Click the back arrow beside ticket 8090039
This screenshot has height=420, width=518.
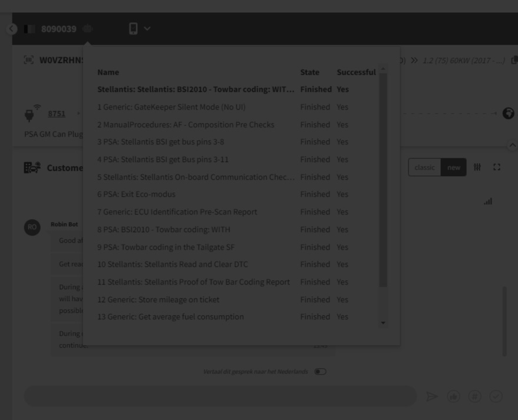(x=11, y=29)
